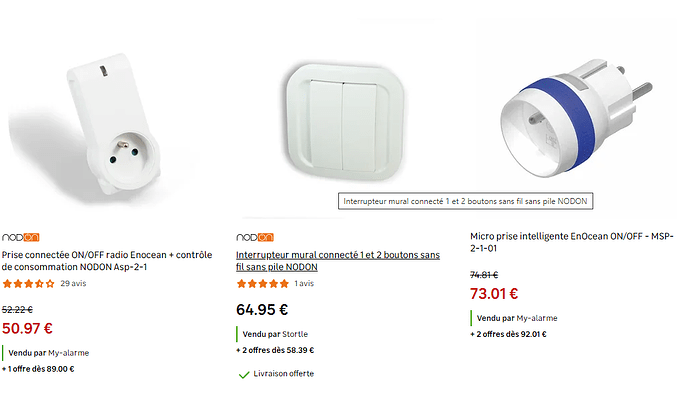Viewport: 690px width, 397px height.
Task: Click the 64.95 € price
Action: pyautogui.click(x=262, y=310)
